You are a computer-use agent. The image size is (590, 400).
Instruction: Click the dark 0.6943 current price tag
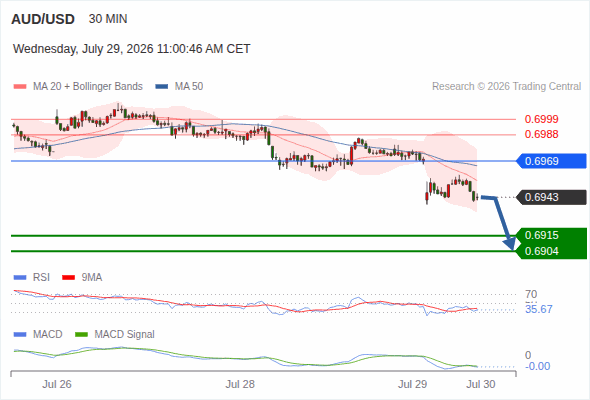pos(551,197)
